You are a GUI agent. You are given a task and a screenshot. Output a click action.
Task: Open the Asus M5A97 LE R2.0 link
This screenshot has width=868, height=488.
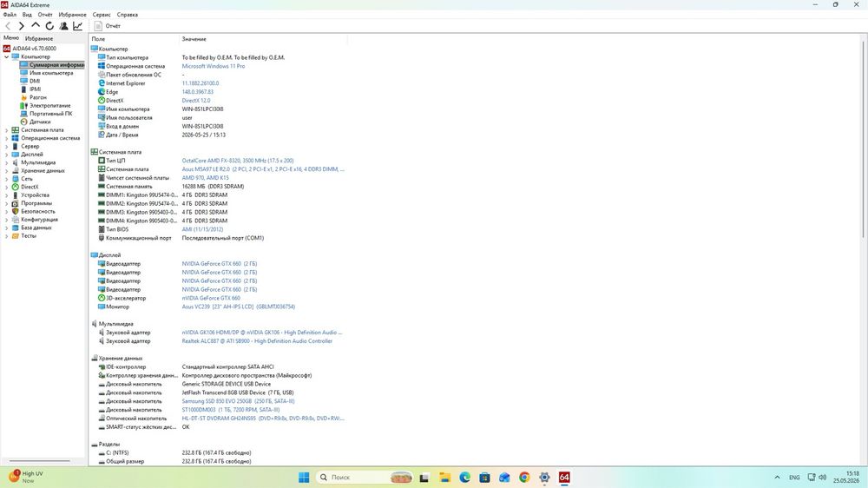(263, 169)
